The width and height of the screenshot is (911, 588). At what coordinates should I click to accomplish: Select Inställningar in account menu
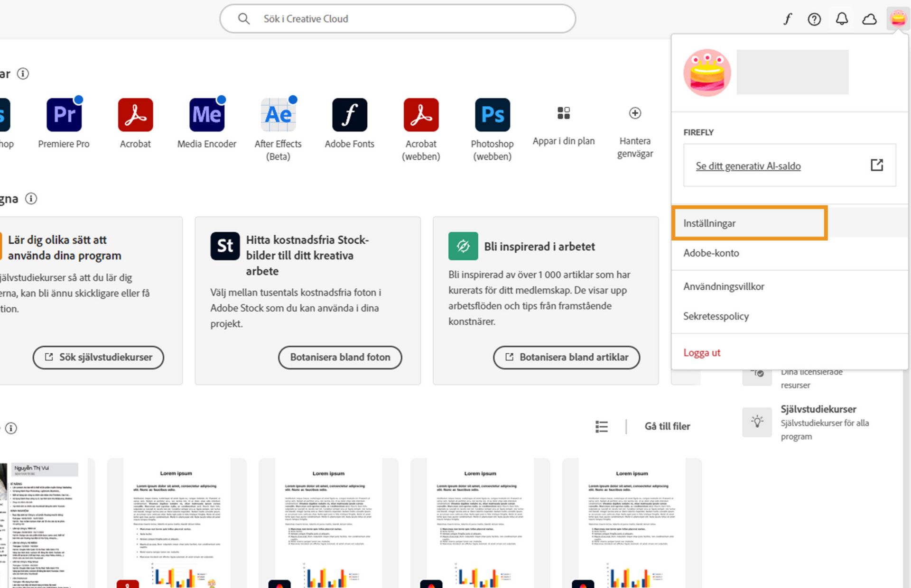709,223
